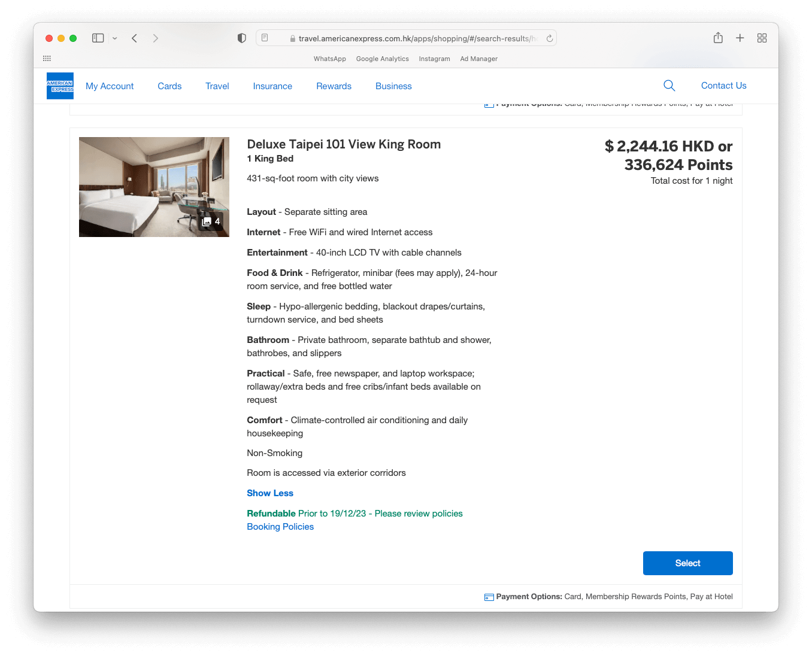Toggle the Safari sidebar icon
The height and width of the screenshot is (656, 812).
98,38
